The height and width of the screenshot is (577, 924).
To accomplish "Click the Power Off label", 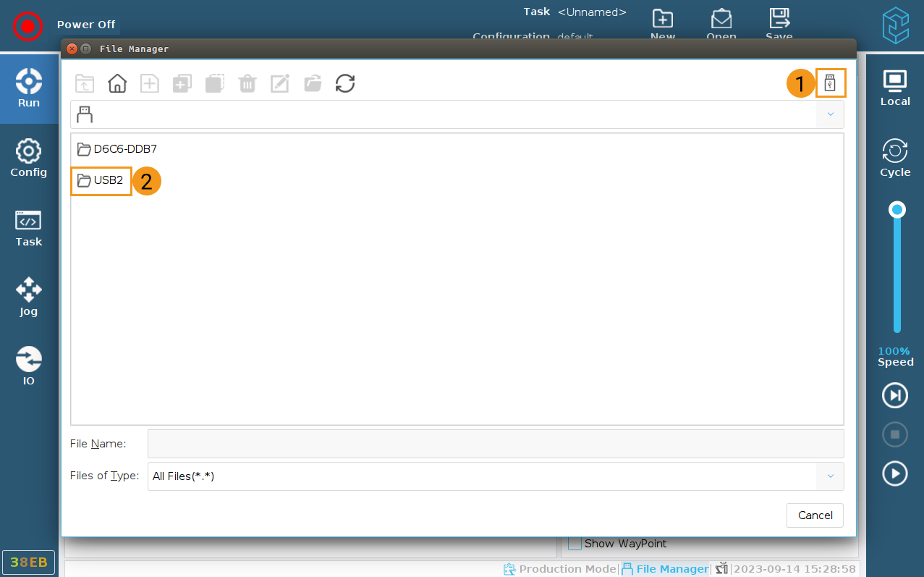I will coord(86,25).
